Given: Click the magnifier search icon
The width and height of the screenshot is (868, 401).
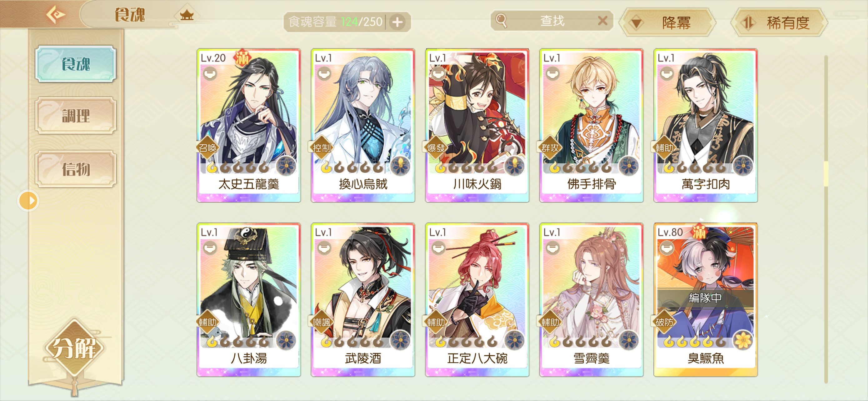Looking at the screenshot, I should point(501,21).
